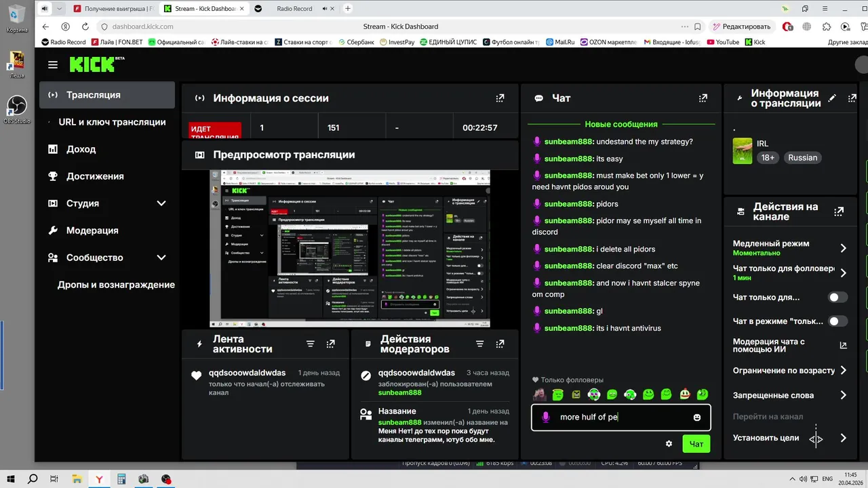Open chat settings gear icon
Viewport: 868px width, 488px height.
[x=669, y=444]
